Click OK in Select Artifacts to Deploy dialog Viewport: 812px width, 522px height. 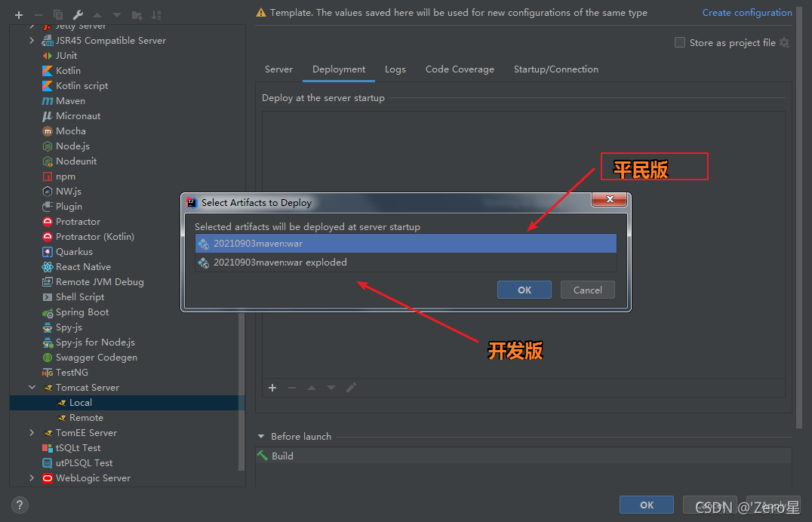[524, 290]
